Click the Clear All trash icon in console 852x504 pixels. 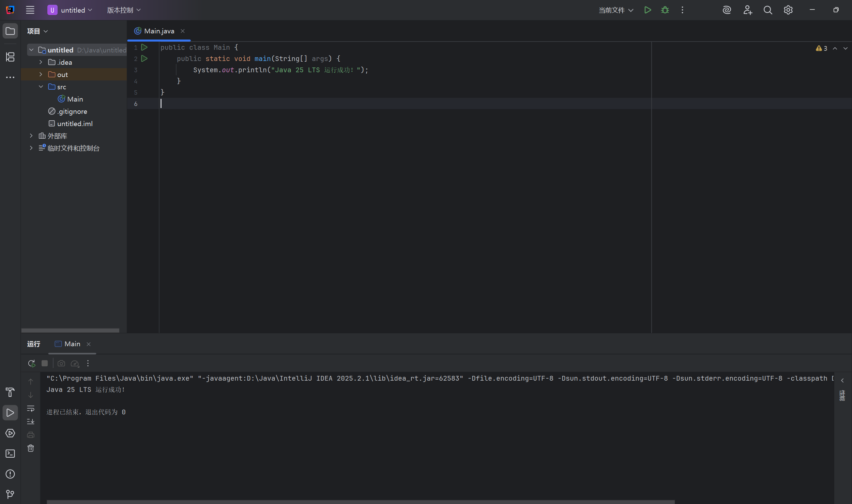point(31,448)
